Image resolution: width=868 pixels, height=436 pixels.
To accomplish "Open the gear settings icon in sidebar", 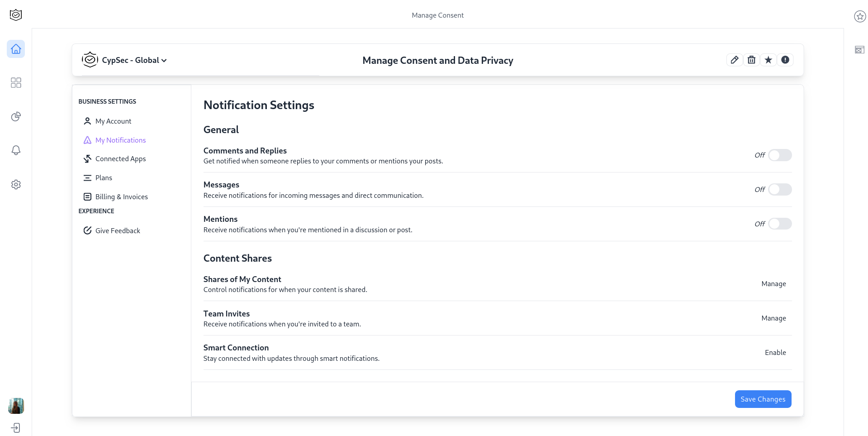I will 16,184.
